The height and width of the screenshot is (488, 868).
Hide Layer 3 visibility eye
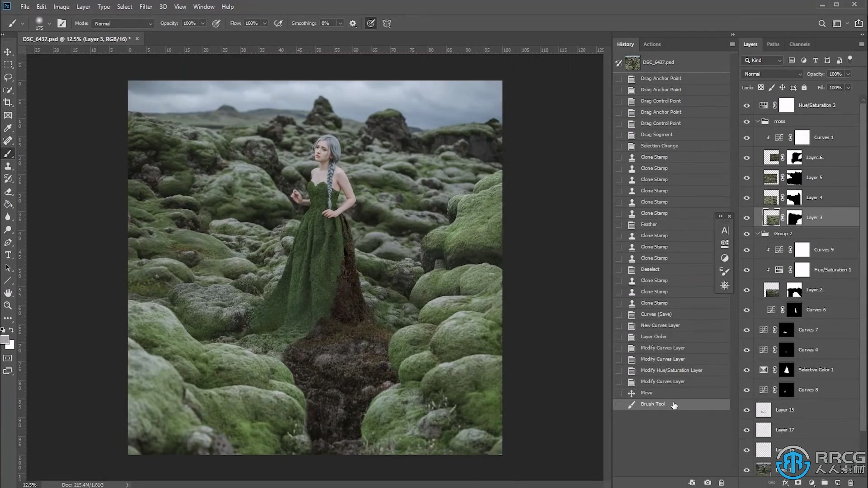pos(746,218)
